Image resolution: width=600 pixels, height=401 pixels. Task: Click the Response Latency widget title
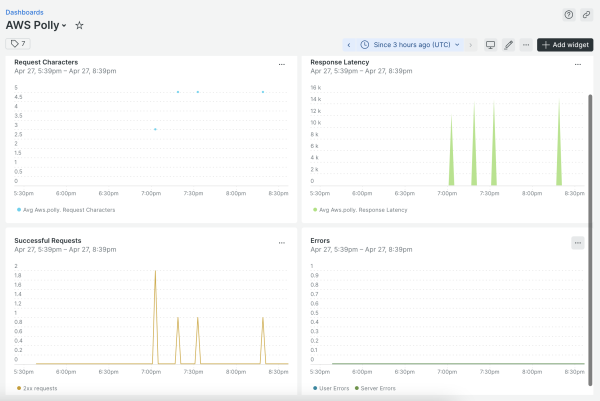339,62
